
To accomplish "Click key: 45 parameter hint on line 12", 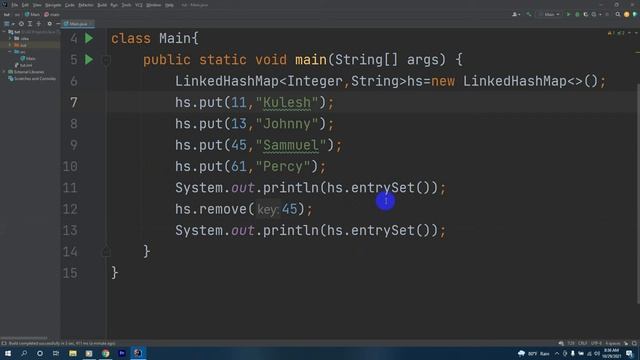I will pos(277,209).
